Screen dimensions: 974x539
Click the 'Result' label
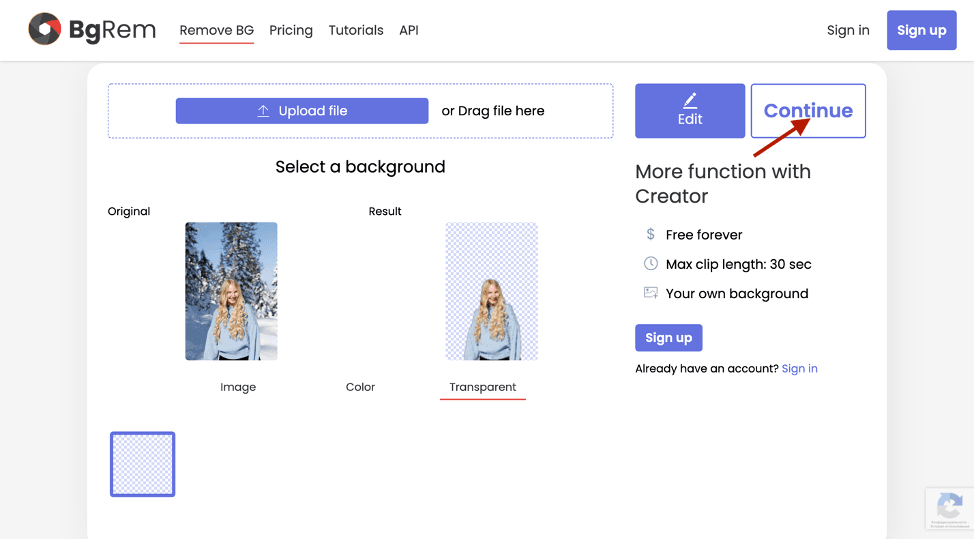385,211
